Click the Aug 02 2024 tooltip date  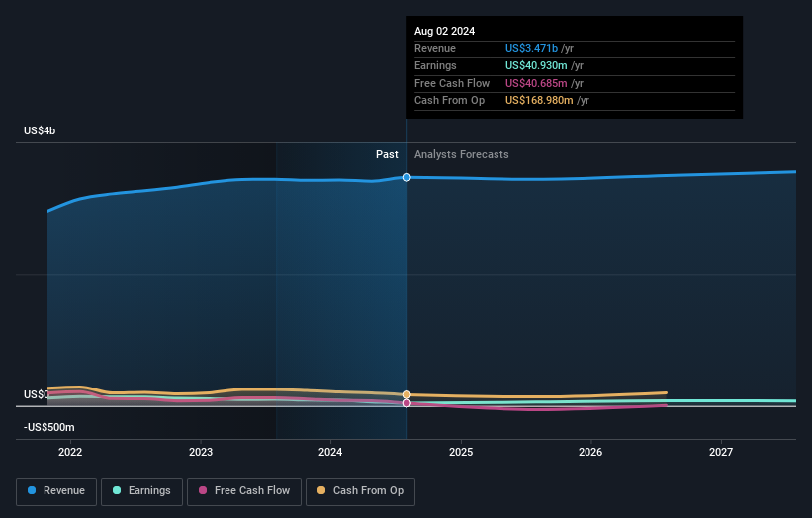pyautogui.click(x=444, y=31)
